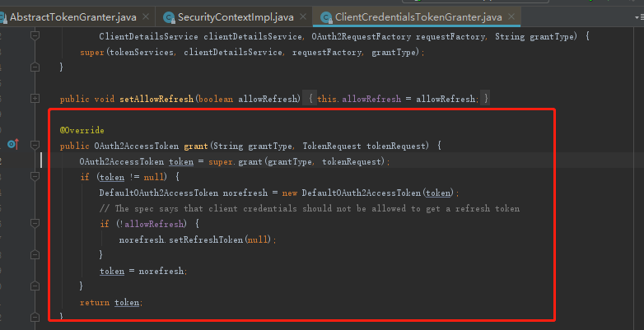
Task: Click the @Override annotation
Action: pos(82,131)
